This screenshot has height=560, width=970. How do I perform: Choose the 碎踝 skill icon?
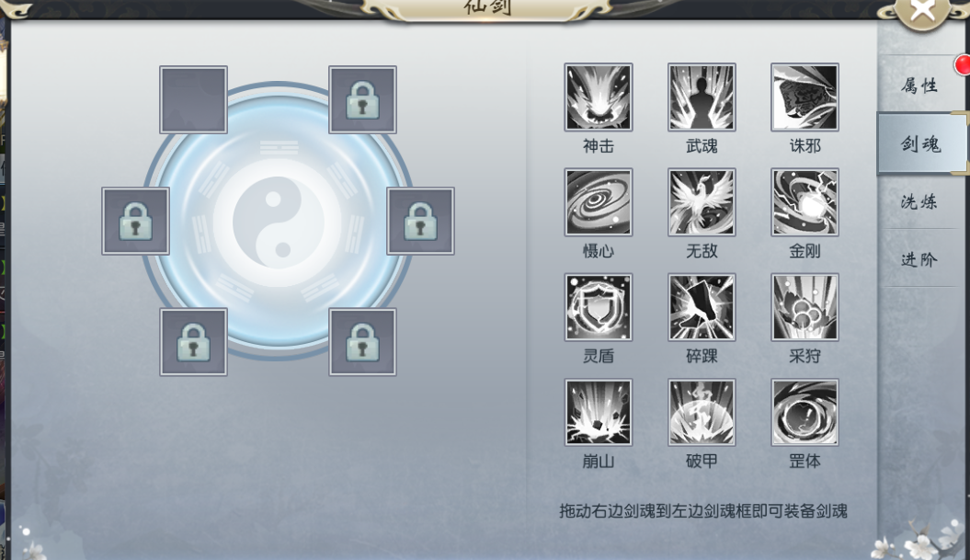pos(702,307)
